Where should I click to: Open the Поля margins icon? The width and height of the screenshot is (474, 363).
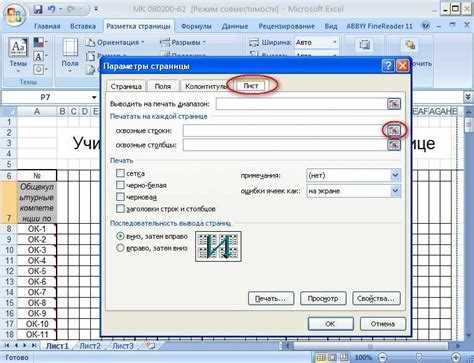(x=70, y=56)
